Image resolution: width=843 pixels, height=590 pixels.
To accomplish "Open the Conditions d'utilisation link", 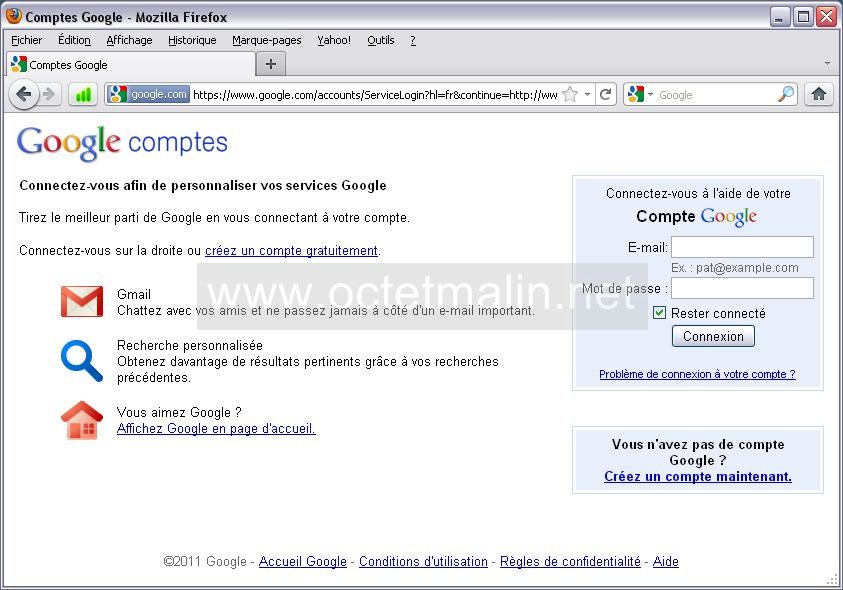I will [x=423, y=561].
